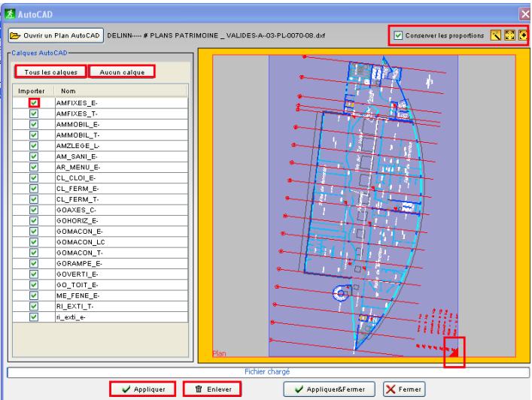Image resolution: width=532 pixels, height=400 pixels.
Task: Click the AutoCAD title bar app icon
Action: (x=10, y=14)
